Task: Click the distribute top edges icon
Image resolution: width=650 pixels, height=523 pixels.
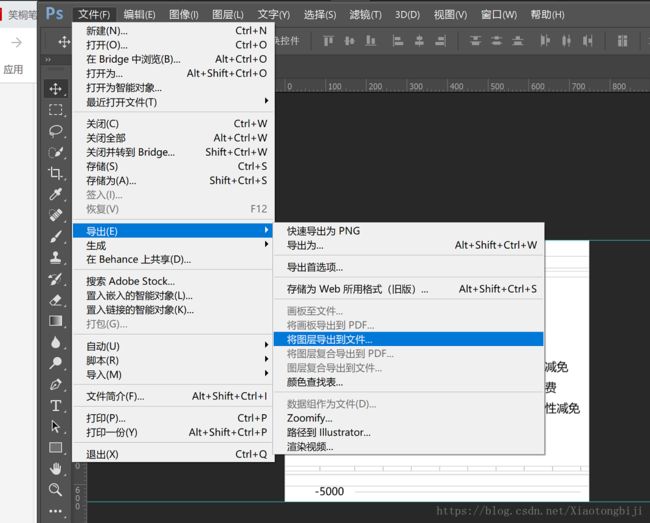Action: tap(475, 41)
